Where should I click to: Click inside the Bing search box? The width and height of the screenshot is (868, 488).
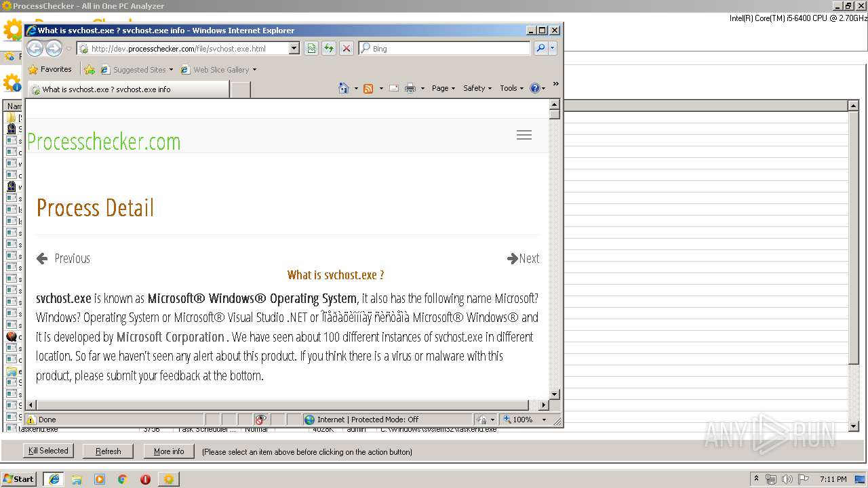click(x=450, y=48)
